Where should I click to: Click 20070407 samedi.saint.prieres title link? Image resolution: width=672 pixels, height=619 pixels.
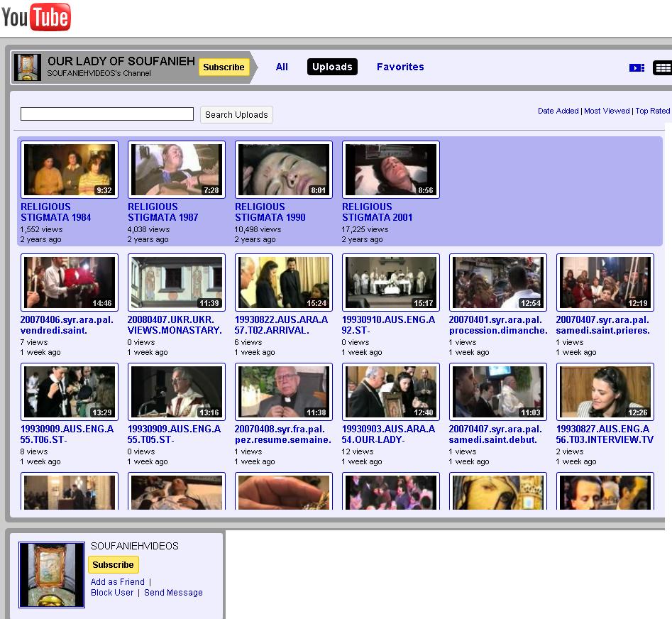coord(603,325)
